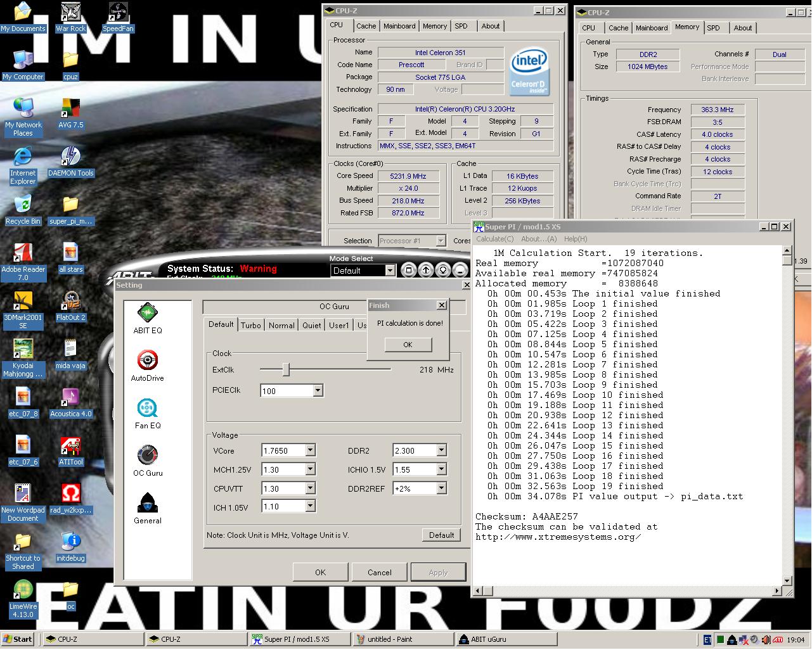Expand the DDR2 voltage dropdown
The height and width of the screenshot is (650, 812).
tap(441, 450)
